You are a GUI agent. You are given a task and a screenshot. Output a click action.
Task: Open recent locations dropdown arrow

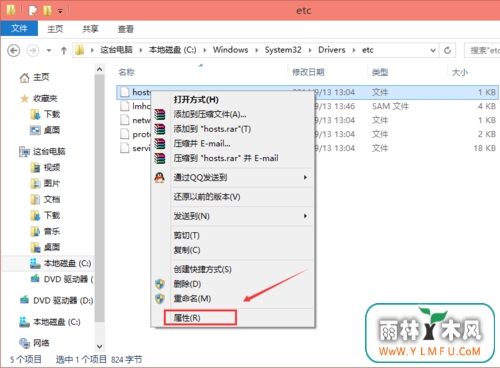pos(49,51)
